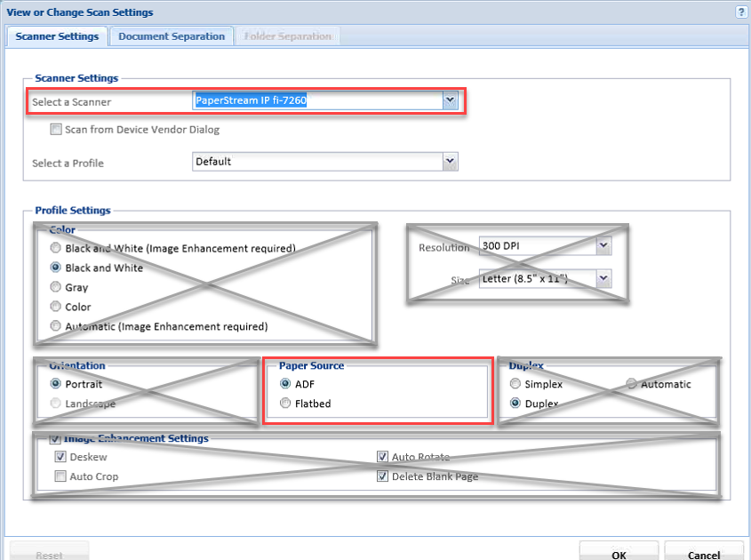Click the OK button
Viewport: 751px width, 560px height.
(x=619, y=554)
